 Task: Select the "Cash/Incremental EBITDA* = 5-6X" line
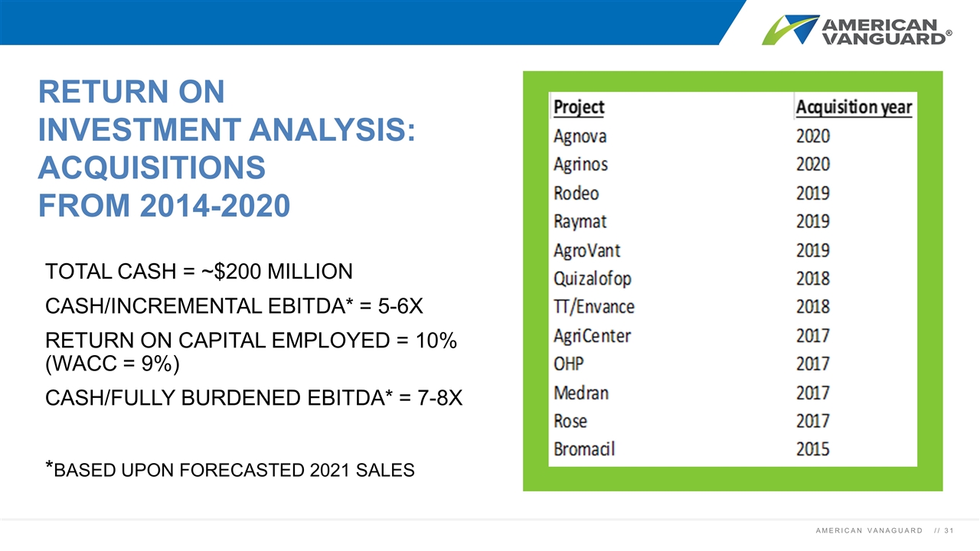point(234,307)
